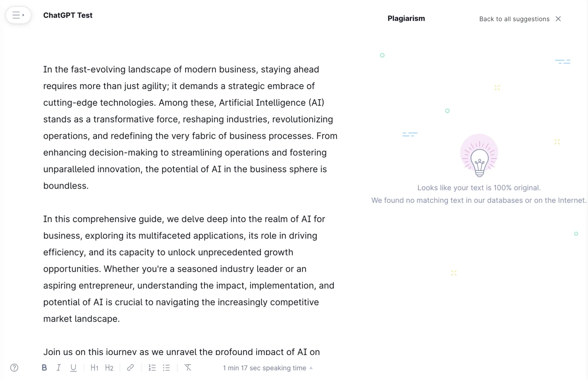The width and height of the screenshot is (588, 380).
Task: Create a bulleted list
Action: (166, 368)
